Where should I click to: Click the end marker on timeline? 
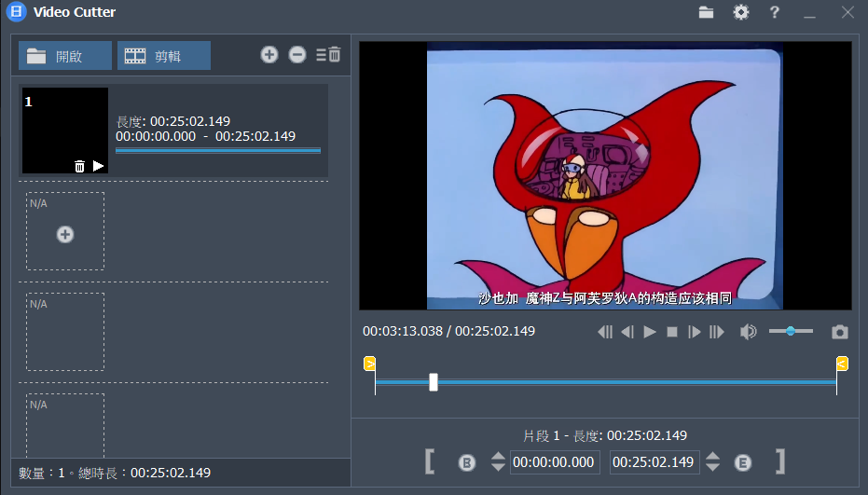[842, 364]
